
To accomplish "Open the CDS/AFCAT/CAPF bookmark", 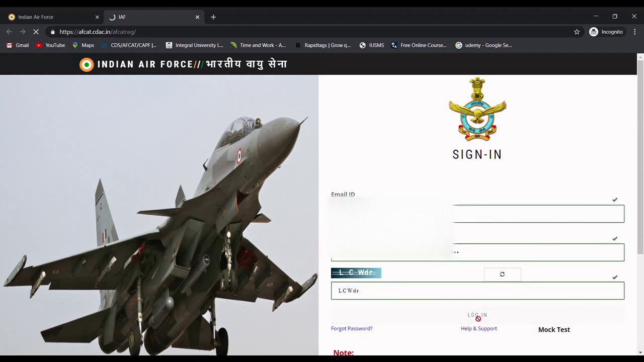I will pyautogui.click(x=129, y=45).
